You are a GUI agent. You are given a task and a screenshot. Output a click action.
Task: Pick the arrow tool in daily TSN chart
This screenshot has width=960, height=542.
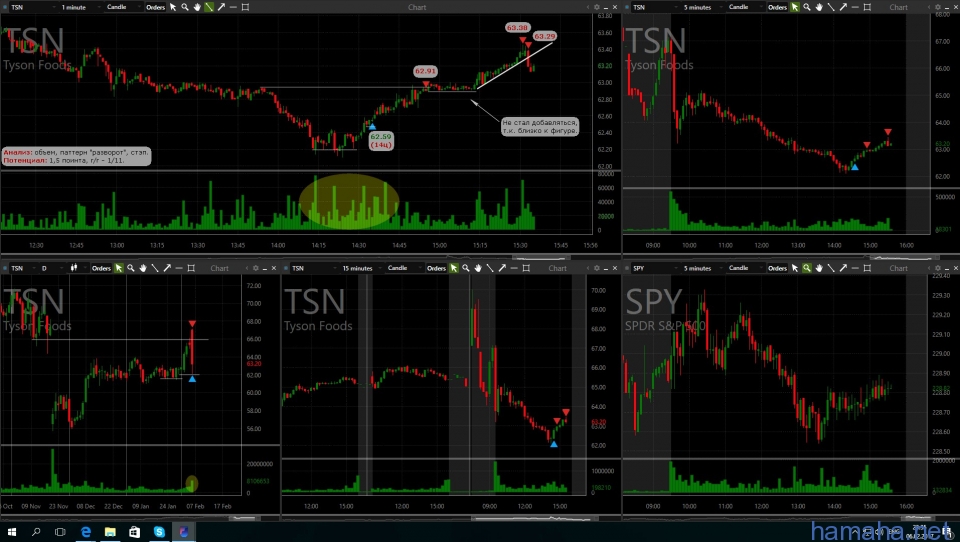[167, 268]
